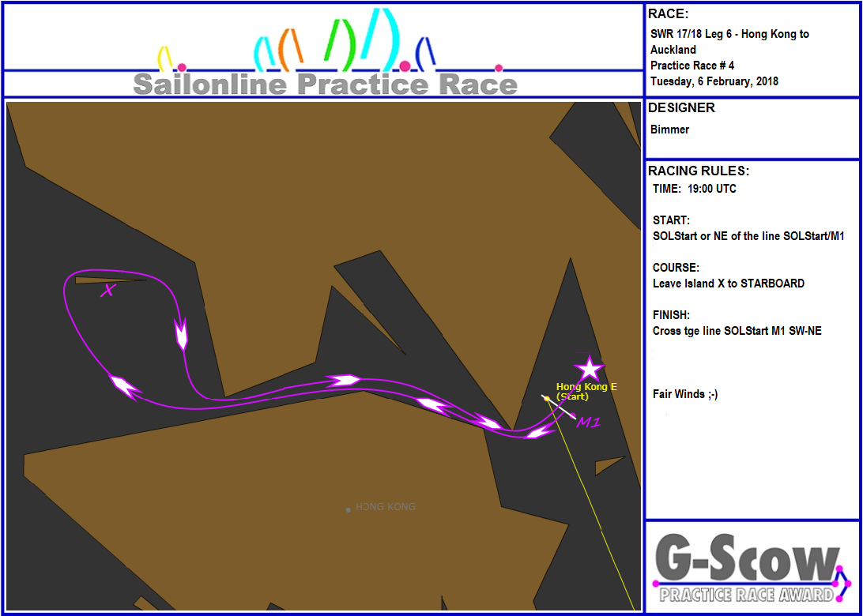Click the magenta X island label

point(108,291)
